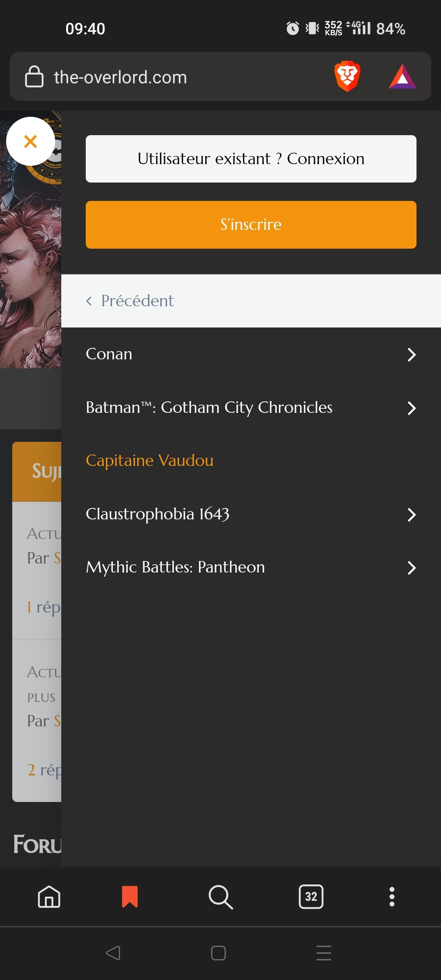The image size is (441, 980).
Task: Open the bookmark icon in bottom bar
Action: (130, 897)
